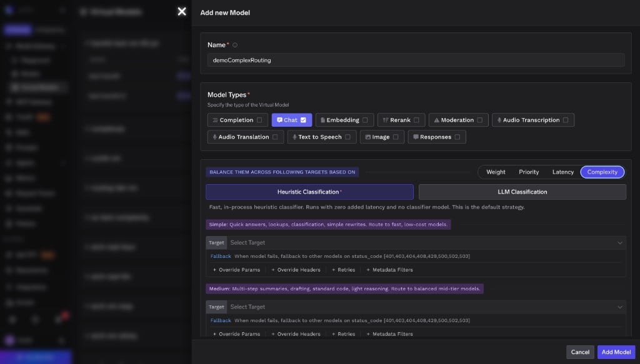Choose Heuristic Classification strategy

pyautogui.click(x=309, y=192)
